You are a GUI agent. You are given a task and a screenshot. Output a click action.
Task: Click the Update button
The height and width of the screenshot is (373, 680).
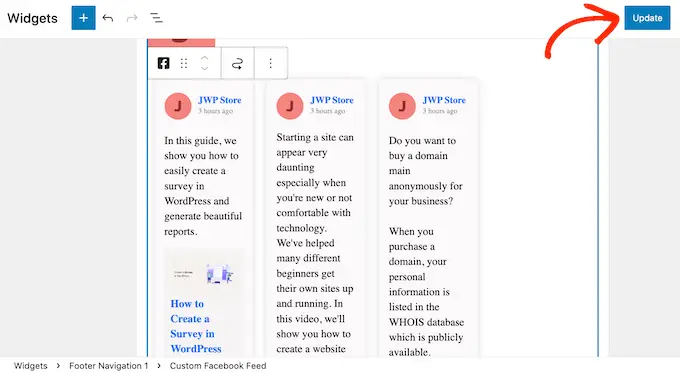point(647,18)
